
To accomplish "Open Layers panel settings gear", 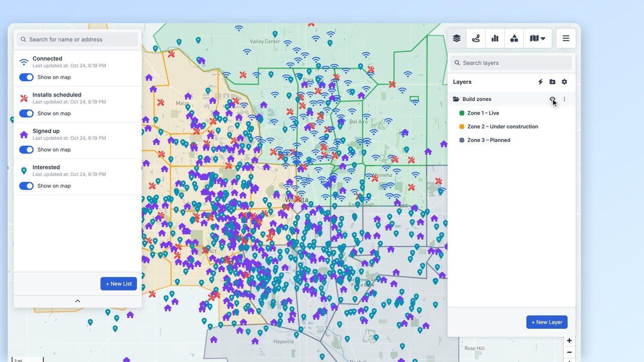I will (565, 82).
